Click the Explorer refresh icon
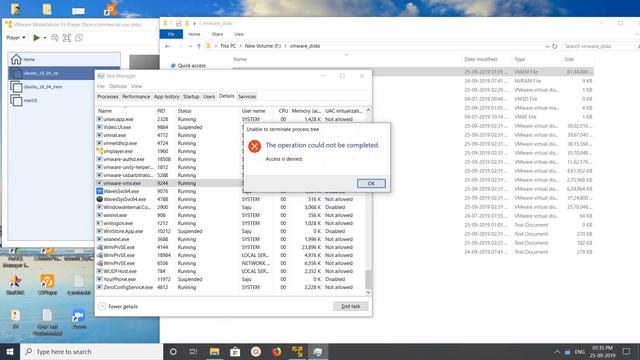 pyautogui.click(x=555, y=46)
